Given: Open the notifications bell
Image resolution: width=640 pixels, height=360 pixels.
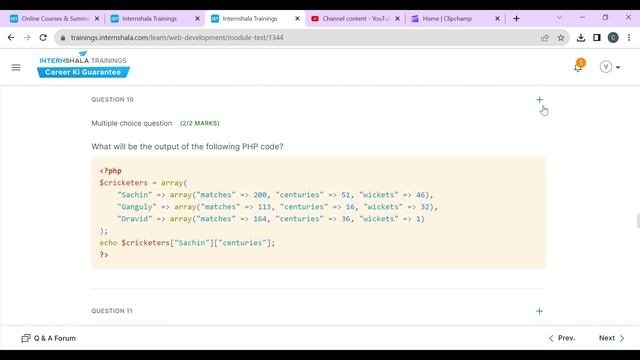Looking at the screenshot, I should tap(578, 66).
